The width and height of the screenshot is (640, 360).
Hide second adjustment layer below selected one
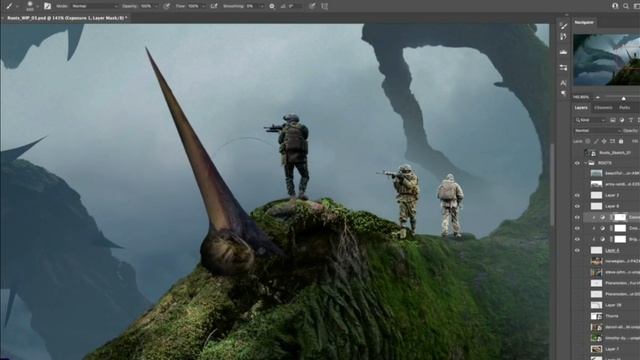tap(577, 228)
